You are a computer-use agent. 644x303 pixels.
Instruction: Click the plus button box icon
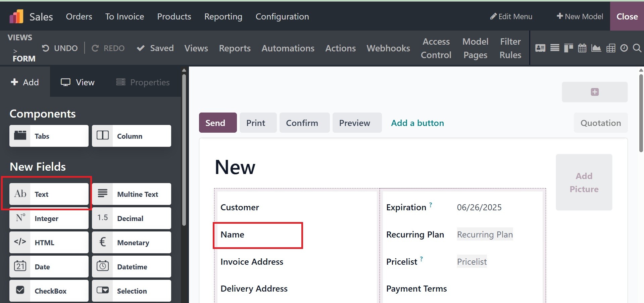pyautogui.click(x=595, y=92)
